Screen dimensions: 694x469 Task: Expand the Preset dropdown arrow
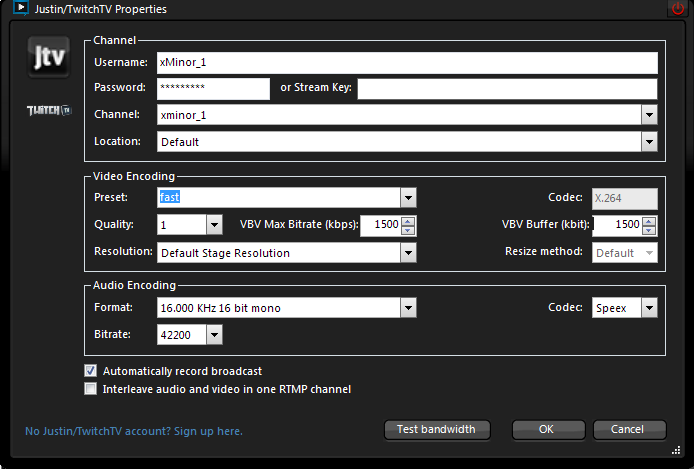click(x=408, y=197)
